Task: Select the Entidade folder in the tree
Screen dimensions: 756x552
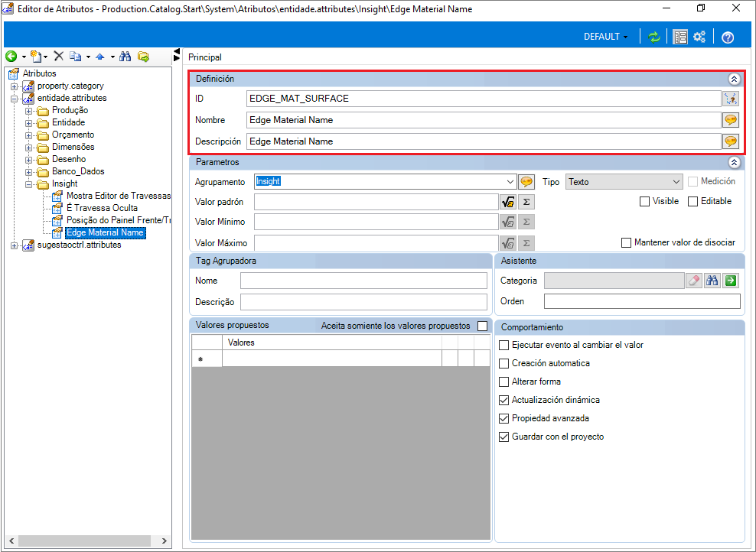Action: [x=68, y=122]
